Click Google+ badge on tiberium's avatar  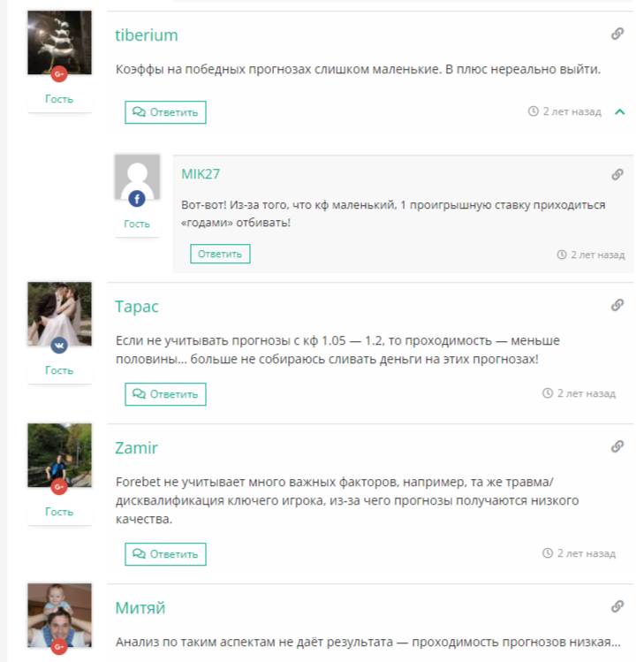59,74
